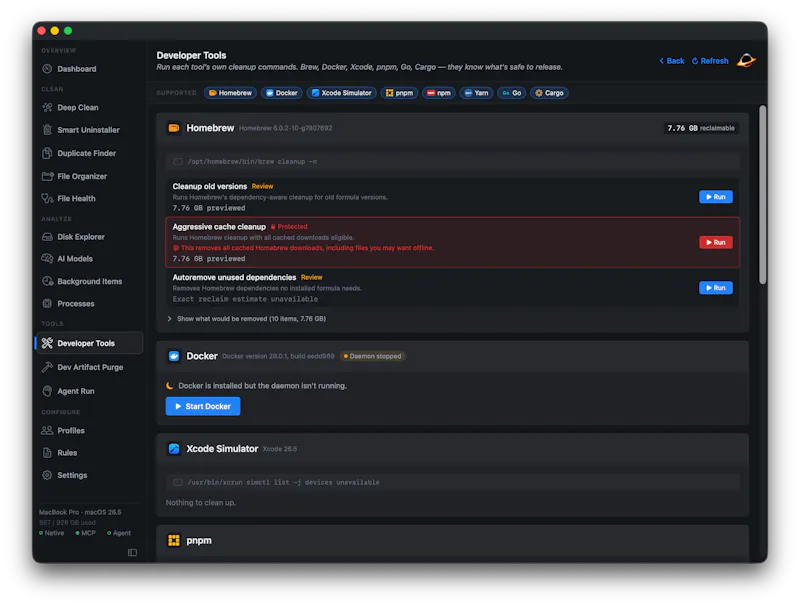The width and height of the screenshot is (800, 606).
Task: Click the Homebrew section header icon
Action: [174, 128]
